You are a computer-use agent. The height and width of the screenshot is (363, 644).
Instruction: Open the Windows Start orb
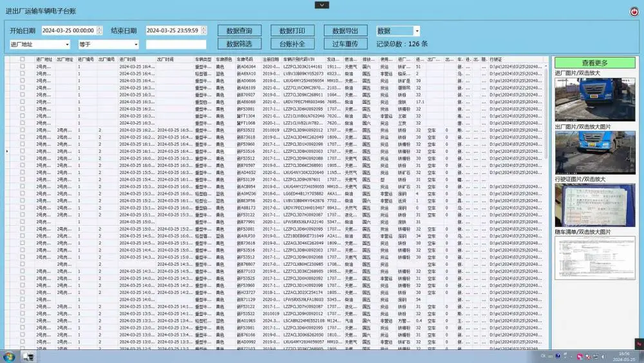[9, 357]
